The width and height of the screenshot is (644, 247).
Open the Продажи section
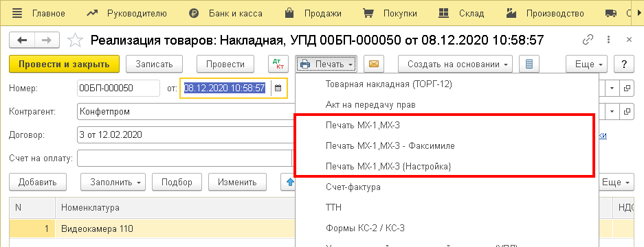click(323, 13)
